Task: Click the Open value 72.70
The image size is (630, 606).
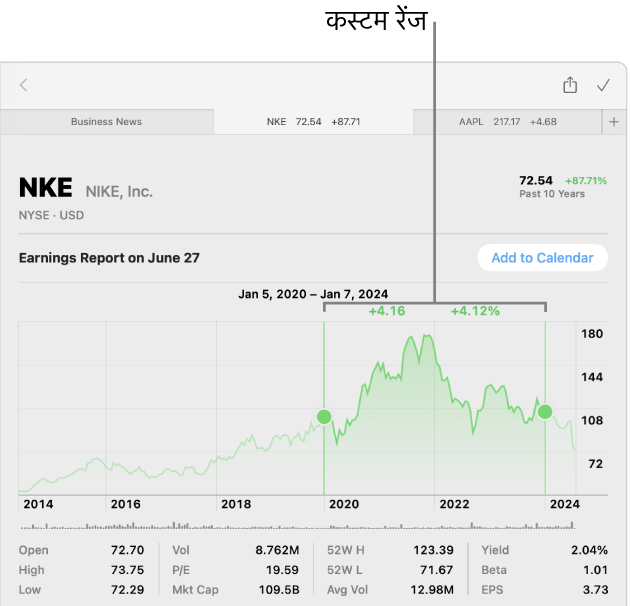Action: click(127, 550)
